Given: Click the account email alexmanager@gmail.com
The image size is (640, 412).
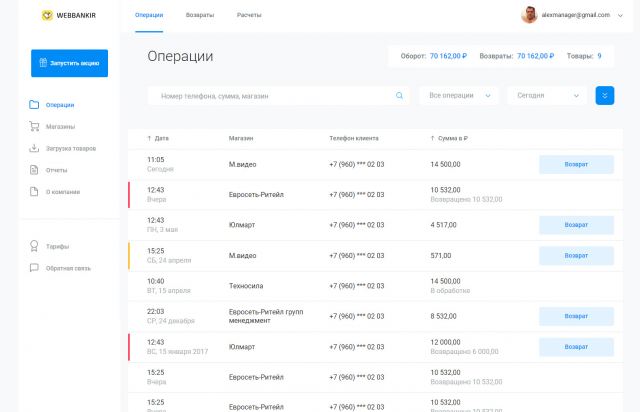Looking at the screenshot, I should pyautogui.click(x=576, y=15).
